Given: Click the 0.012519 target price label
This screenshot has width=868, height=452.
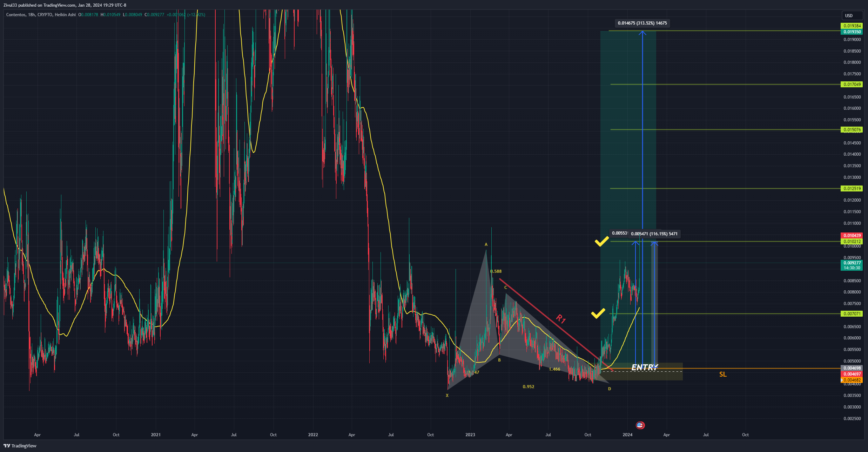Looking at the screenshot, I should click(852, 189).
